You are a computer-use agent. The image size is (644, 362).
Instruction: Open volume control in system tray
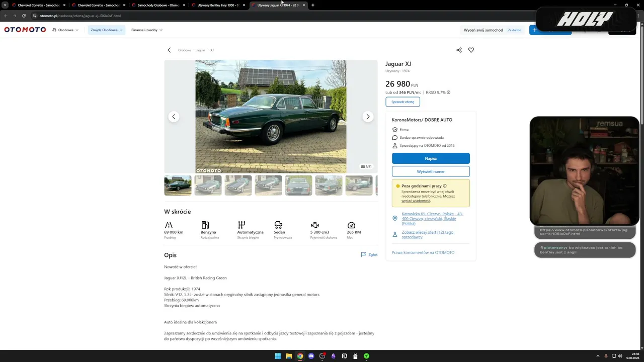[620, 356]
